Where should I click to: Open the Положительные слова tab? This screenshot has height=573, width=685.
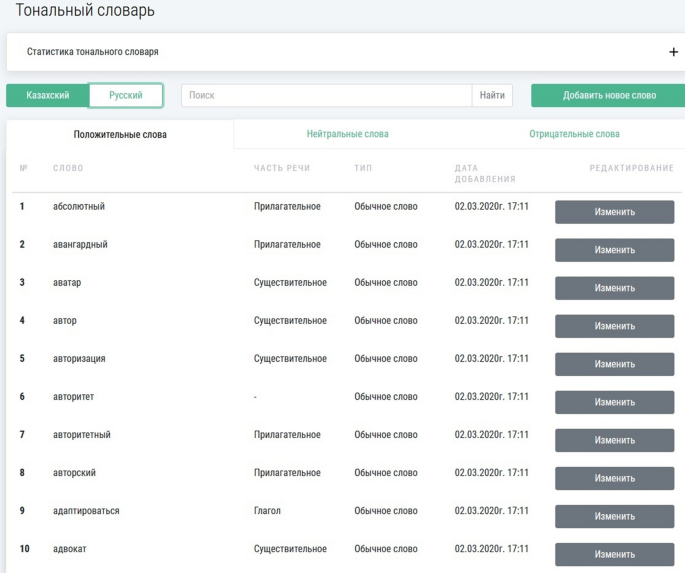120,134
